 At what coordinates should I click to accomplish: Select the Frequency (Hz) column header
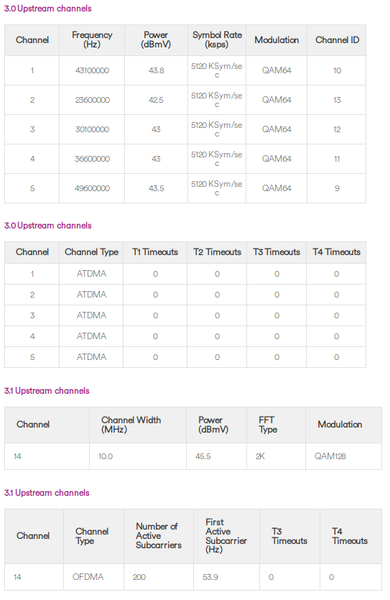pyautogui.click(x=92, y=40)
